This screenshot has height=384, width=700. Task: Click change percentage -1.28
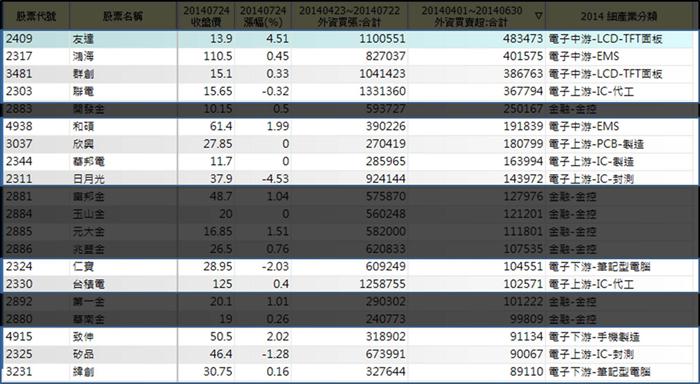point(275,354)
